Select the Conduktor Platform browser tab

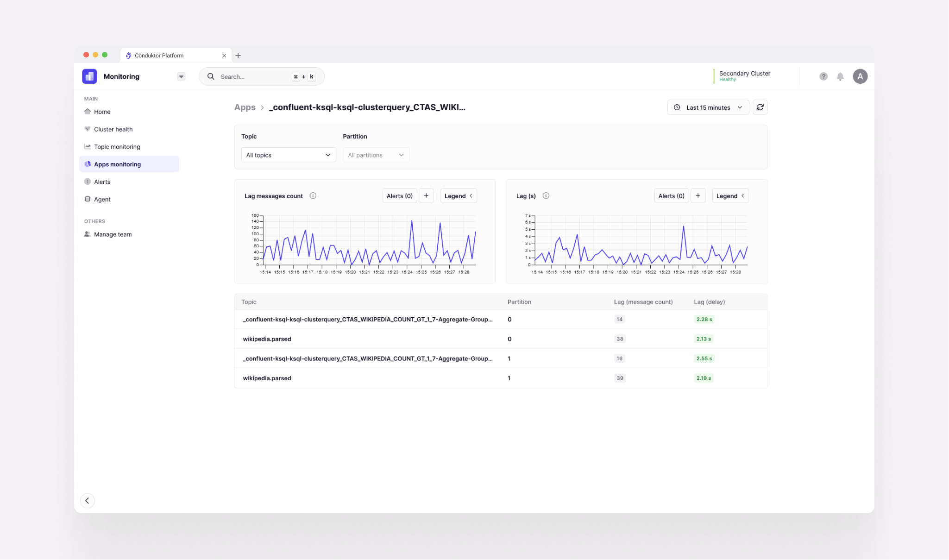(x=176, y=56)
